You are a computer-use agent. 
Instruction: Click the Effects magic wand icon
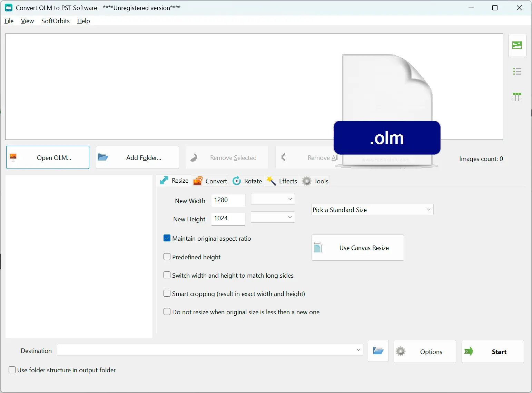pyautogui.click(x=272, y=181)
